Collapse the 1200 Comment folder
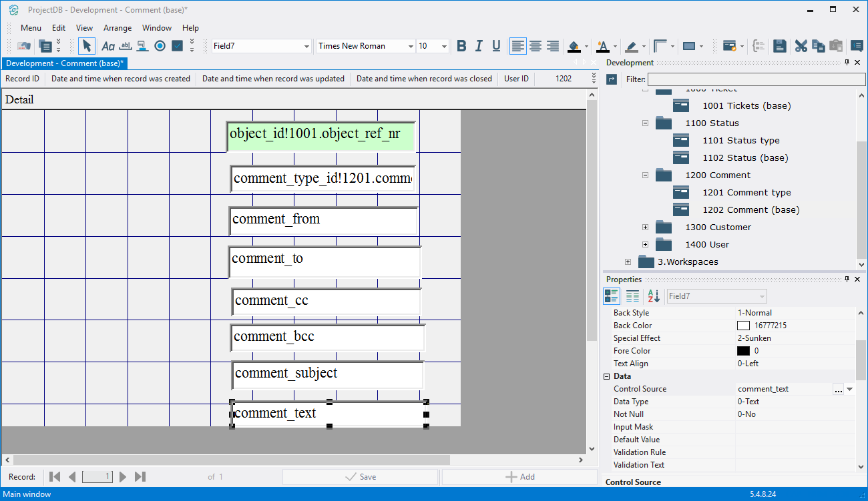 (645, 175)
